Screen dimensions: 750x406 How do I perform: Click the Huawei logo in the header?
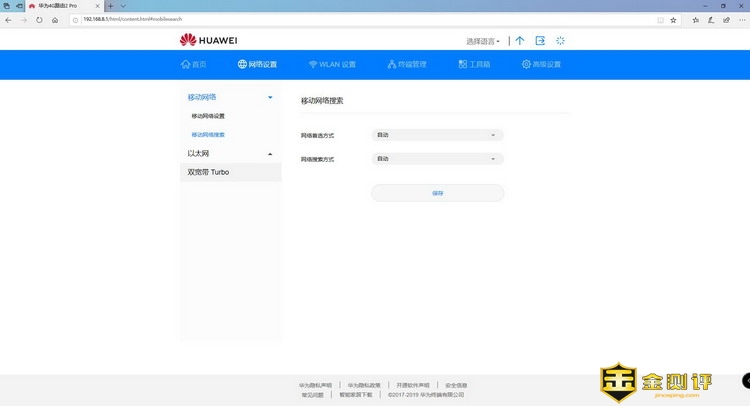[x=208, y=40]
